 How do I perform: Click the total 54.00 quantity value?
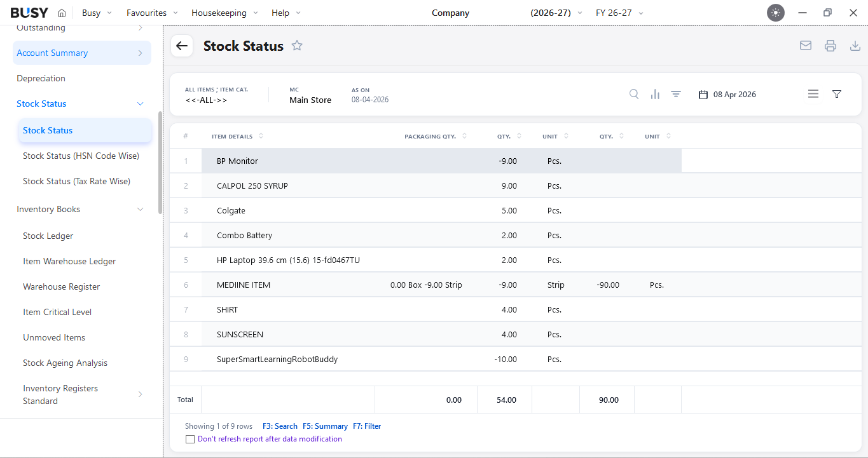[x=506, y=400]
